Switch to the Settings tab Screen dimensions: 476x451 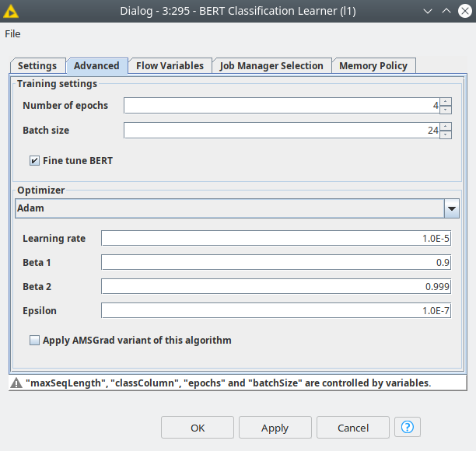[37, 65]
